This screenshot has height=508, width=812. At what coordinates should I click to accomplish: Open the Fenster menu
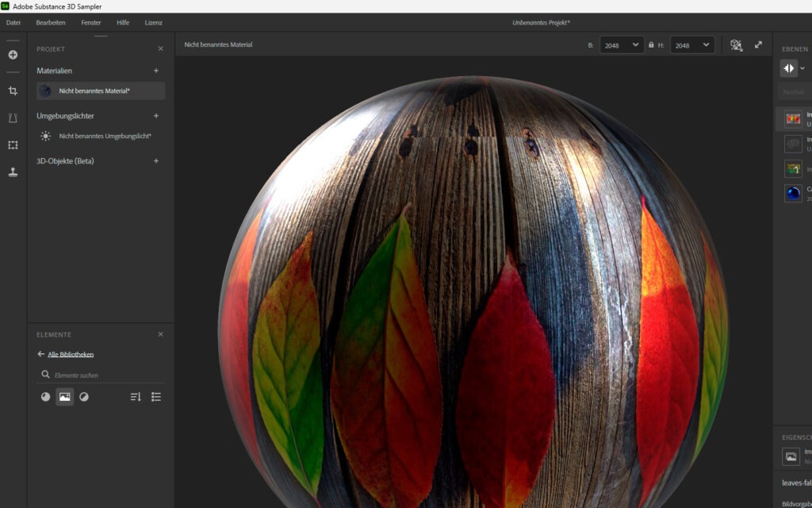[x=91, y=22]
